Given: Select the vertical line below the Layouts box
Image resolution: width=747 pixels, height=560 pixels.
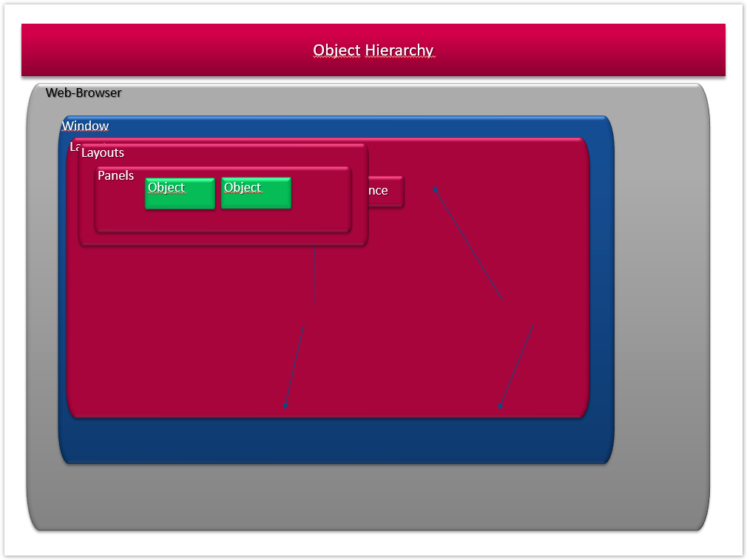Looking at the screenshot, I should coord(316,277).
